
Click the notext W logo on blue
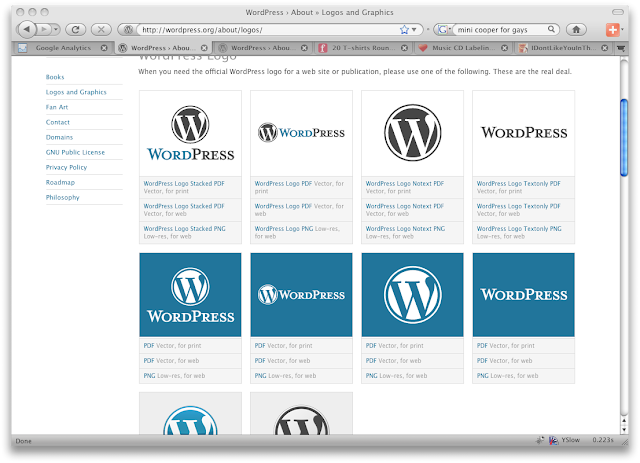[x=412, y=295]
